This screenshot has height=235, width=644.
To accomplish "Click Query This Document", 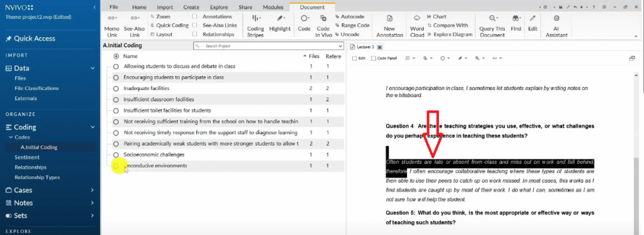I will 492,26.
